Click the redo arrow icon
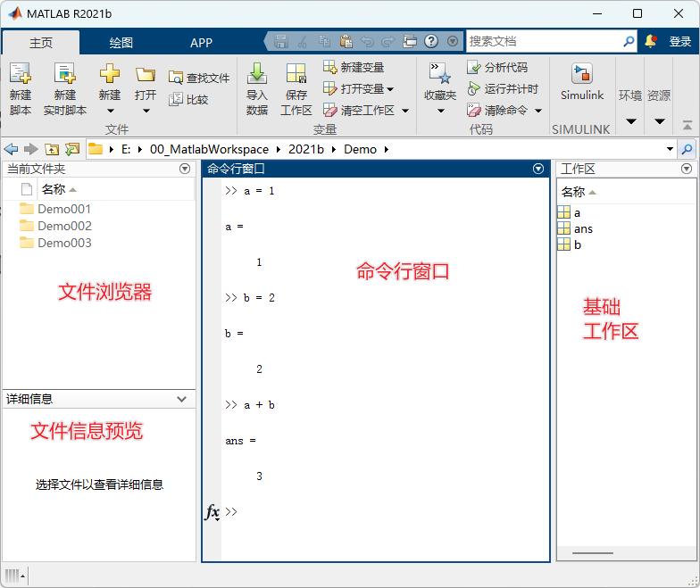Image resolution: width=700 pixels, height=588 pixels. [x=387, y=41]
